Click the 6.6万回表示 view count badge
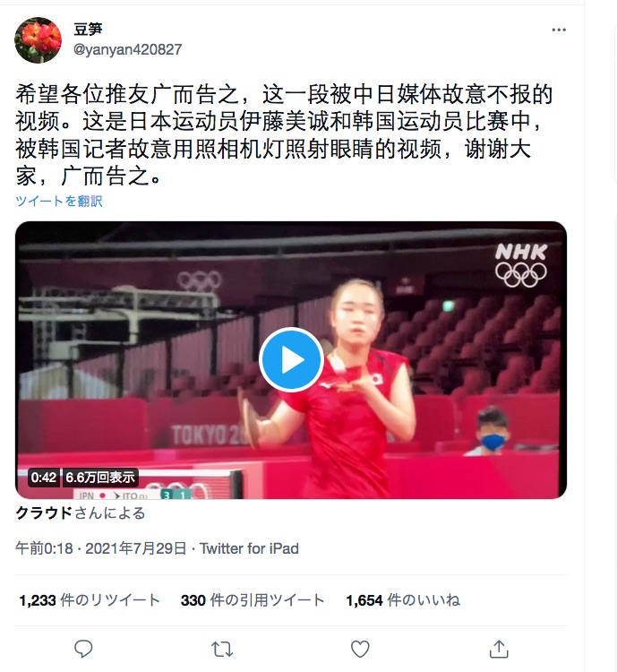Image resolution: width=617 pixels, height=672 pixels. tap(100, 477)
